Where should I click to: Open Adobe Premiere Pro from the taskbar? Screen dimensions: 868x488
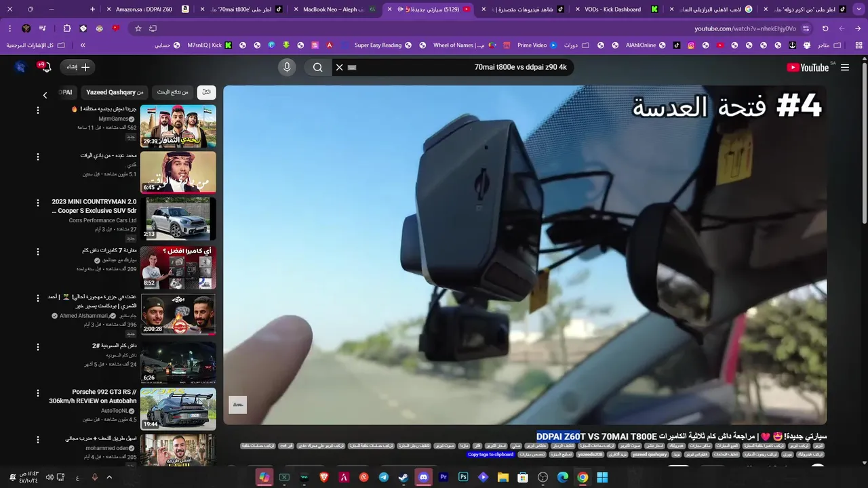click(443, 477)
